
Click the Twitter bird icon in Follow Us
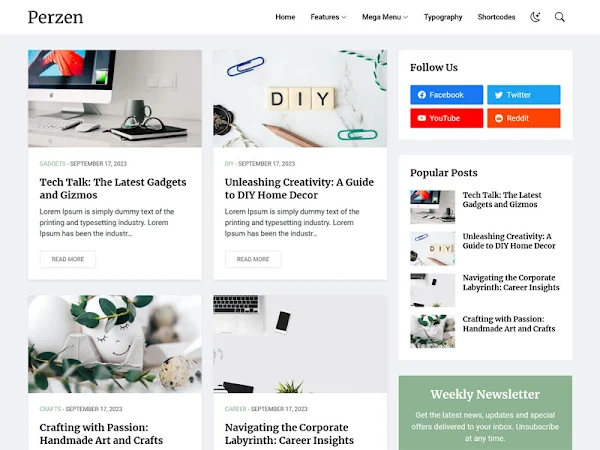pyautogui.click(x=499, y=95)
